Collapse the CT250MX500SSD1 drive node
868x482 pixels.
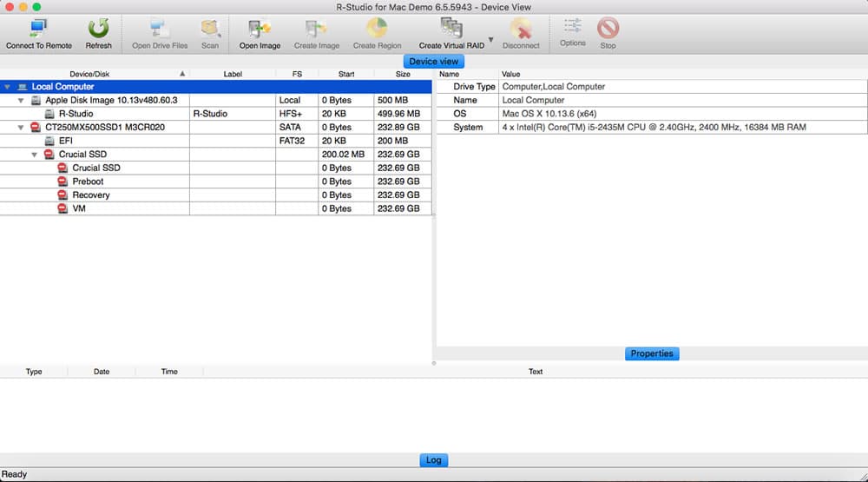(21, 128)
